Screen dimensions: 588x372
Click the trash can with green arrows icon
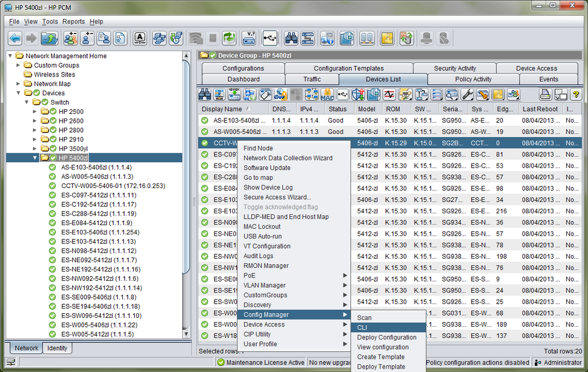point(406,38)
